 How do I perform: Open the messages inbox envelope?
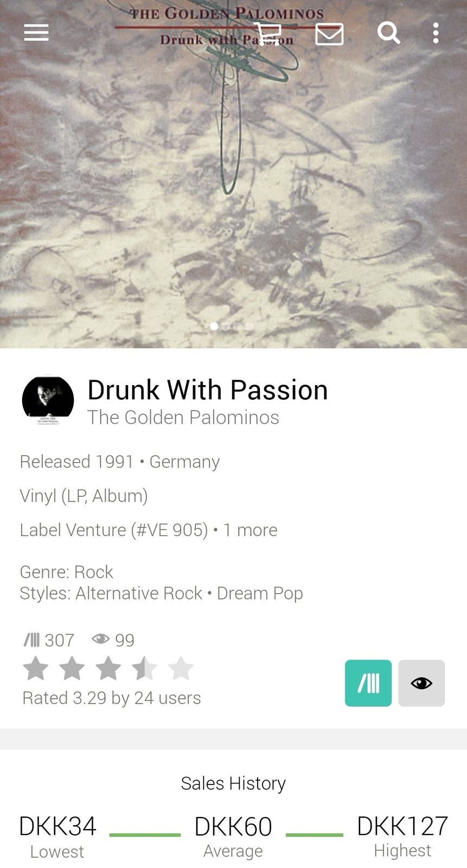329,34
